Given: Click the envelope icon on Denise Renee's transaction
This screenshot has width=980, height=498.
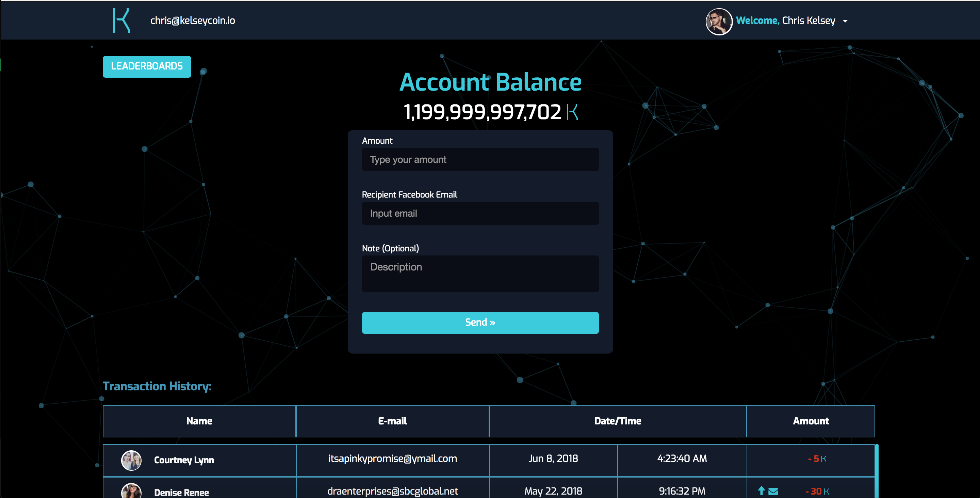Looking at the screenshot, I should point(774,491).
